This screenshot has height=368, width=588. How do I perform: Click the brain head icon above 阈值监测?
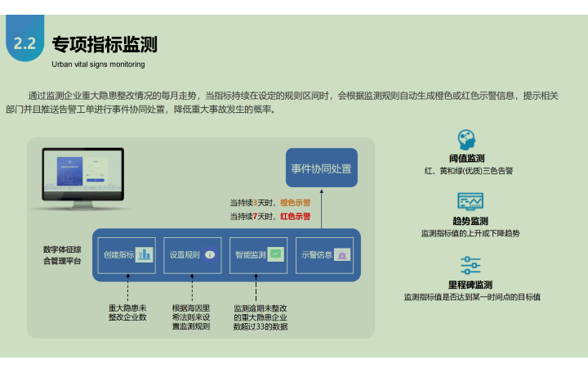click(x=467, y=139)
